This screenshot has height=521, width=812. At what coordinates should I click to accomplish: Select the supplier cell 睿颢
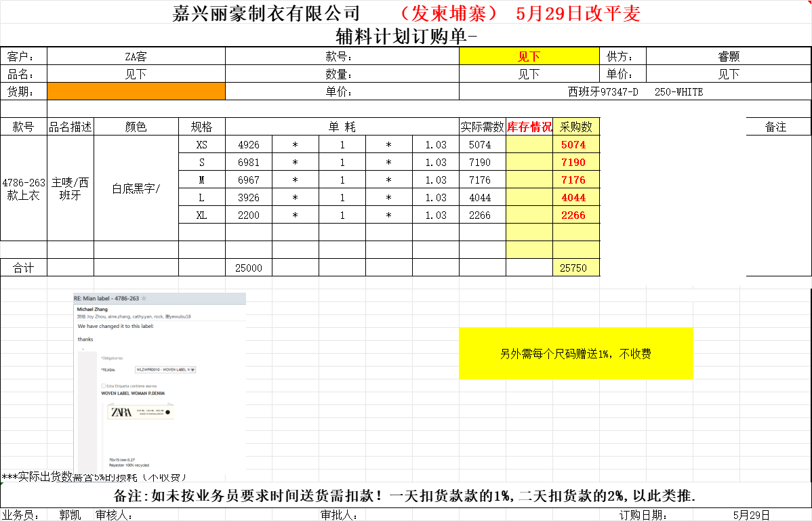pos(728,56)
